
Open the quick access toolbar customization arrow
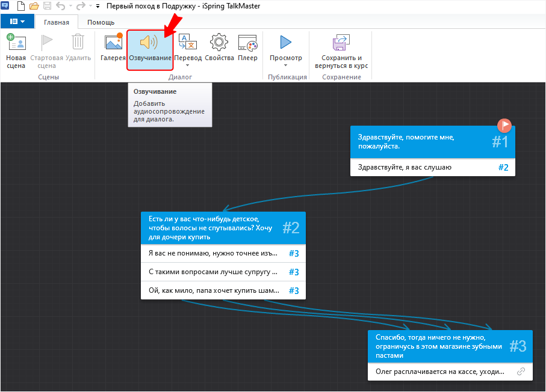98,6
